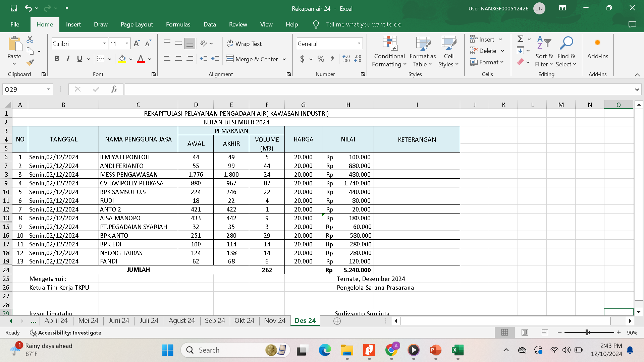Click the Clear eraser icon
Screen dimensions: 644x362
[x=521, y=62]
